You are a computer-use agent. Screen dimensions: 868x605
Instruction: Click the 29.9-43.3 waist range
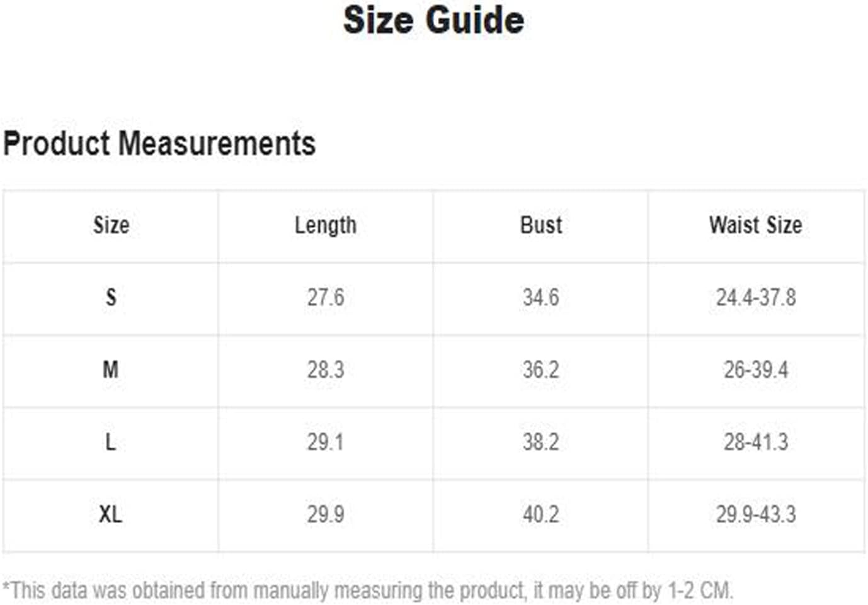point(756,514)
